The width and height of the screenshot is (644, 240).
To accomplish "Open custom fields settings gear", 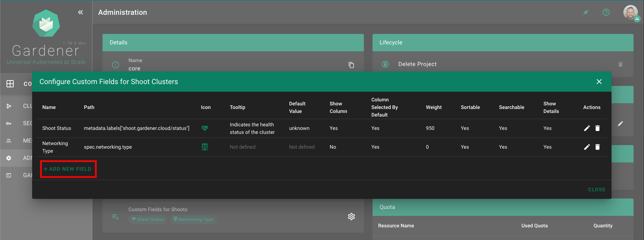I will pyautogui.click(x=351, y=217).
